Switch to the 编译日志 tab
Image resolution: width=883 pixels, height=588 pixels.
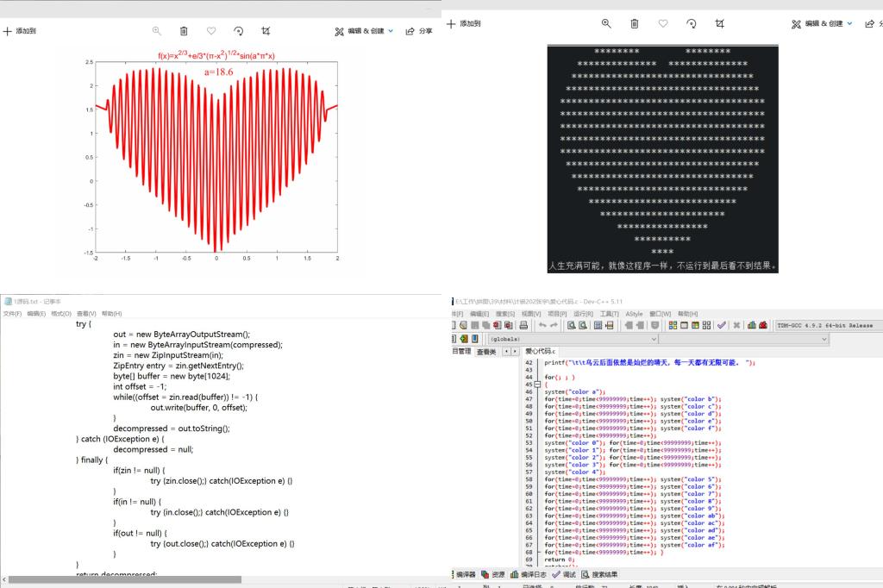(x=529, y=574)
